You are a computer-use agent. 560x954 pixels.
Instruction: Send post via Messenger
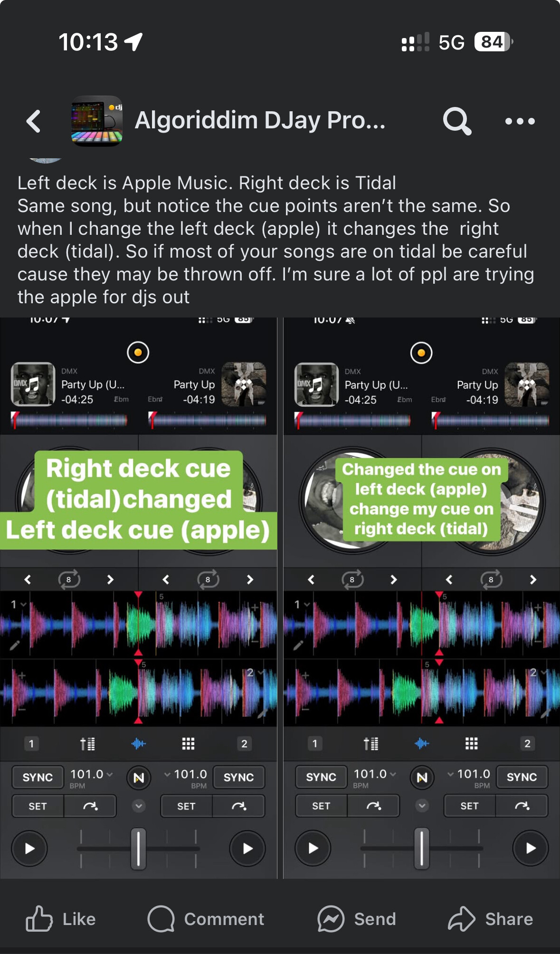[x=356, y=918]
